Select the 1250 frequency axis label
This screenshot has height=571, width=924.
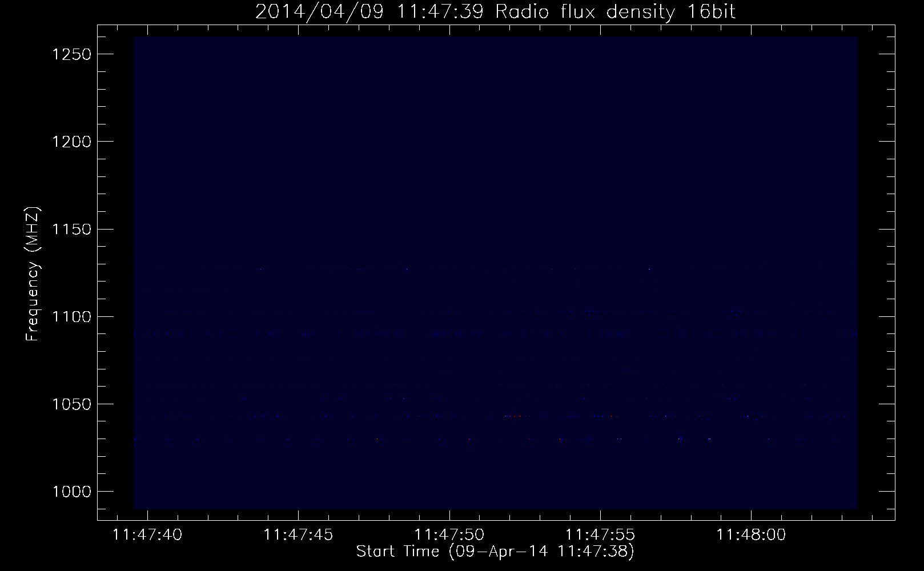click(x=71, y=54)
